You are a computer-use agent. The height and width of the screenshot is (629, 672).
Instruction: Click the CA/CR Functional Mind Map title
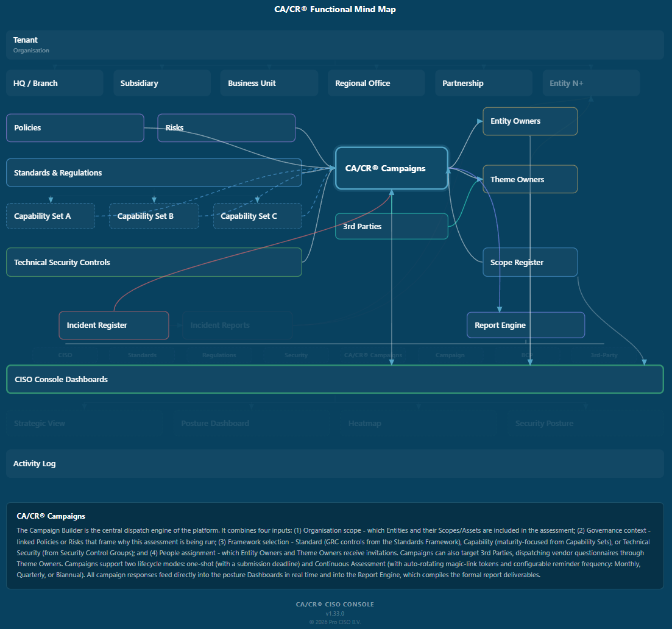334,9
